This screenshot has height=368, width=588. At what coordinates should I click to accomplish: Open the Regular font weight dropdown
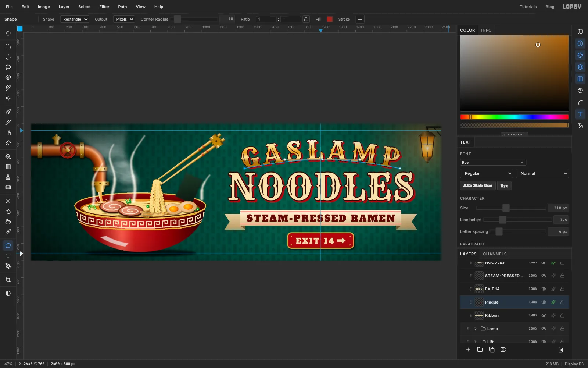coord(486,173)
